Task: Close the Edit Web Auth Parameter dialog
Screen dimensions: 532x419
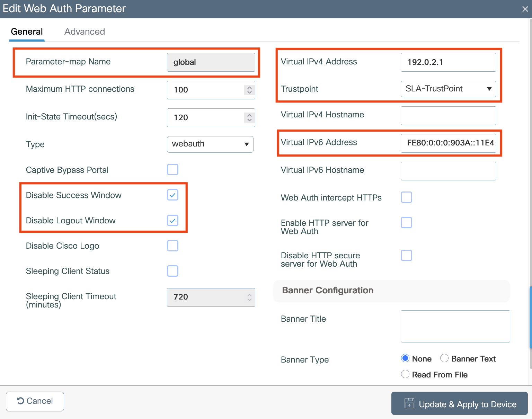Action: 525,9
